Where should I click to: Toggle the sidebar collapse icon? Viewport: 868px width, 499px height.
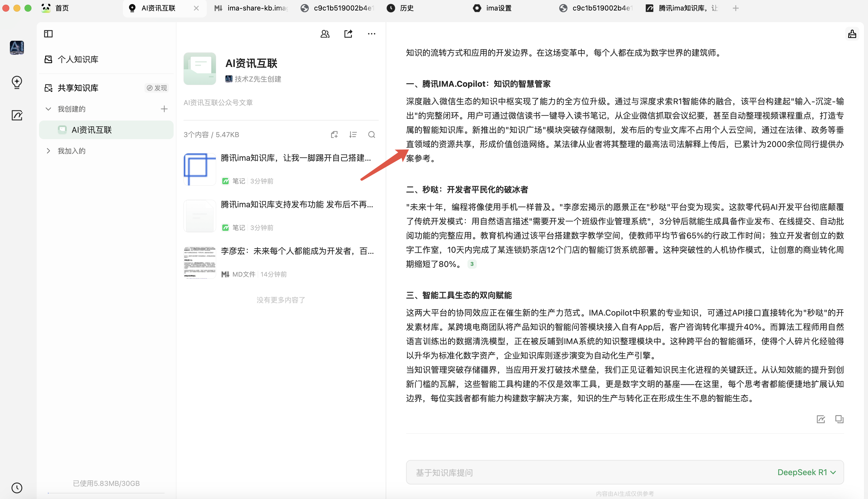click(48, 33)
